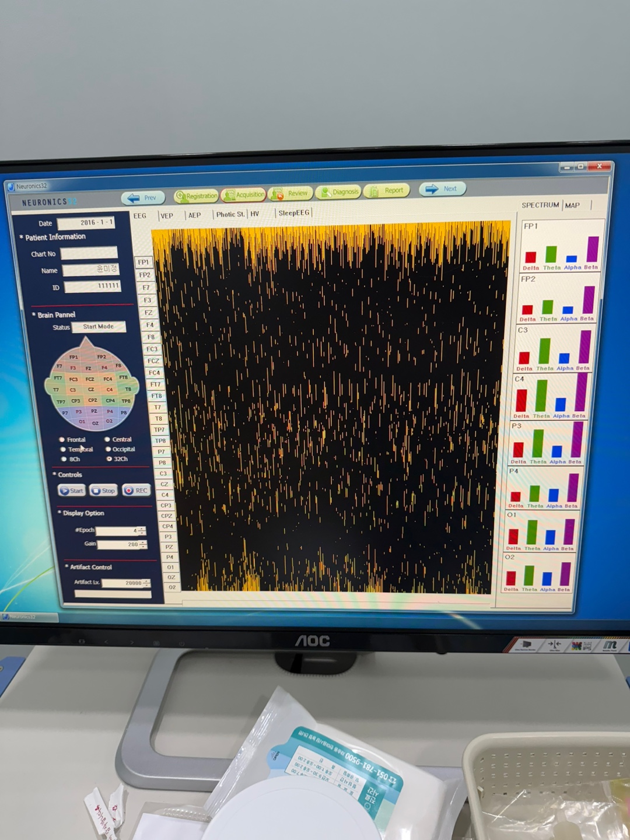Go back with the Prev arrow button
The image size is (630, 840).
click(x=143, y=198)
